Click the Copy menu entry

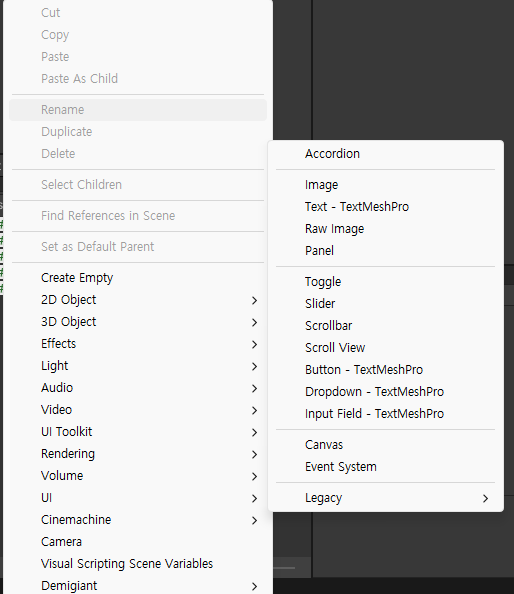tap(138, 34)
